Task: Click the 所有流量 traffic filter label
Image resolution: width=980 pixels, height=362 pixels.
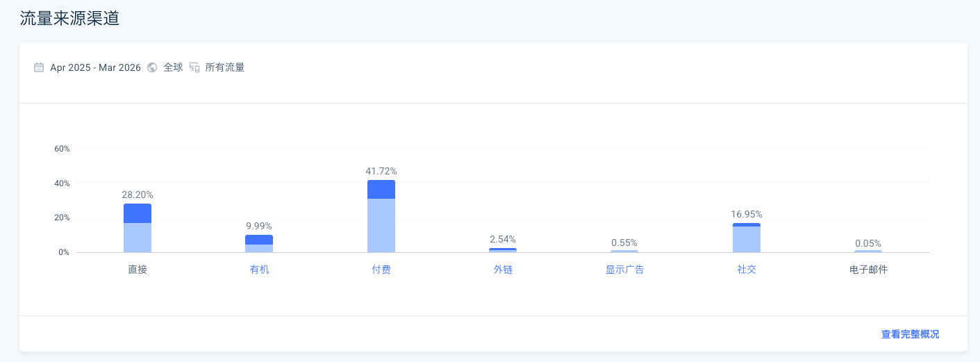Action: [225, 68]
